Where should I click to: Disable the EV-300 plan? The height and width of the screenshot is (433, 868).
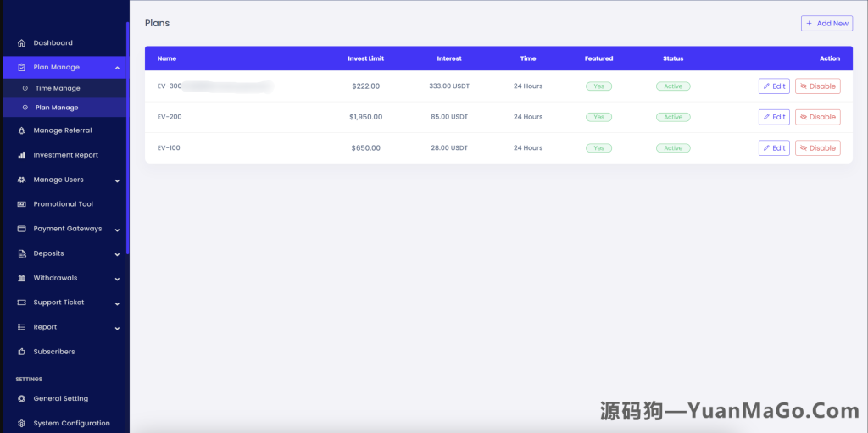pos(818,86)
